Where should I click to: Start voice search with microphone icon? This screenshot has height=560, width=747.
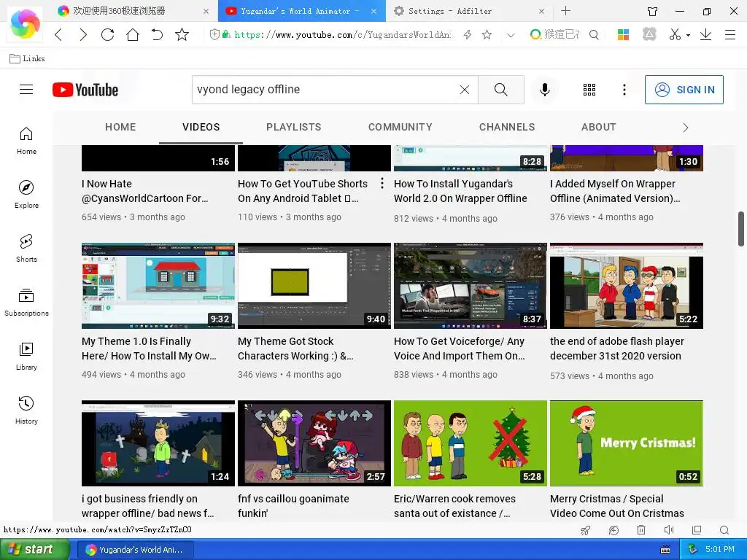tap(544, 90)
